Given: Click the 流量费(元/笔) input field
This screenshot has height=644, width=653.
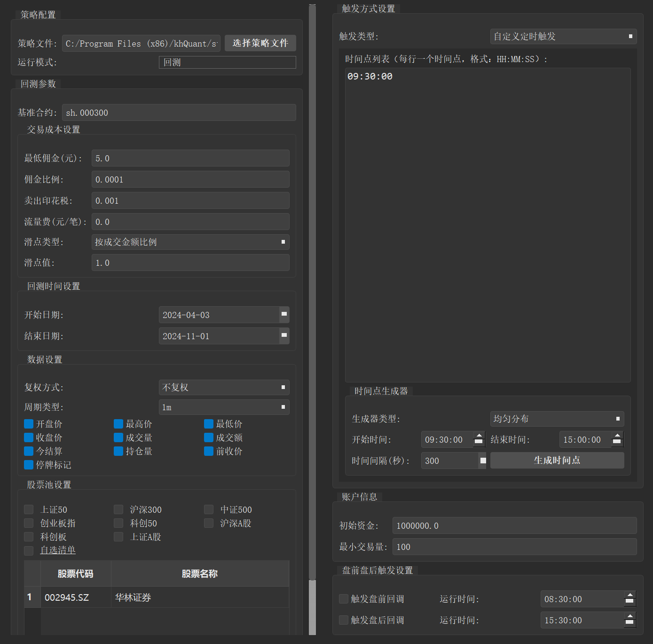Looking at the screenshot, I should pos(190,222).
